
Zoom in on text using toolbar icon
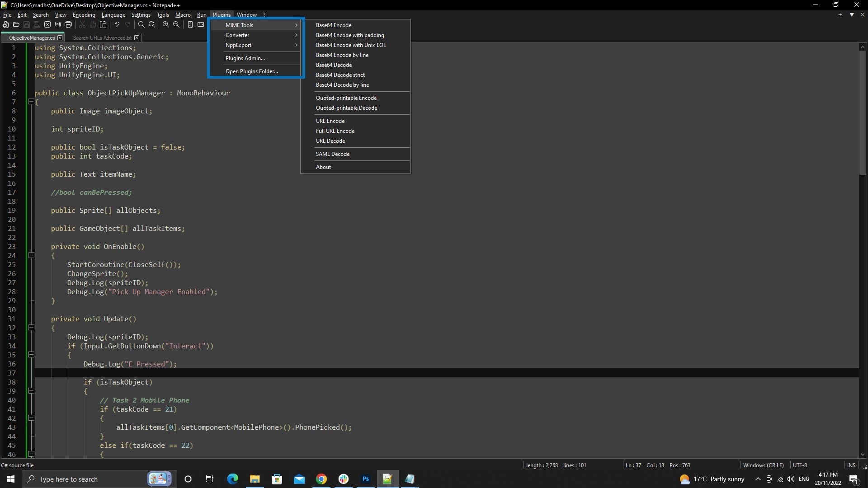[166, 25]
